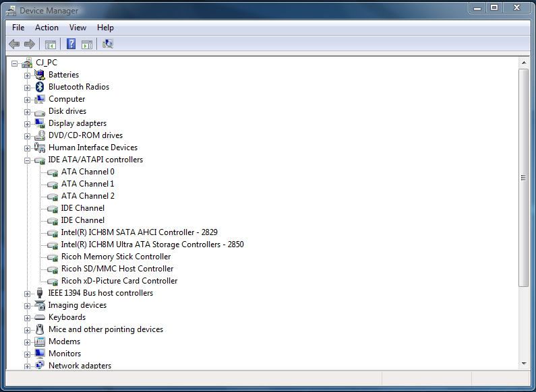The image size is (536, 392).
Task: Click the IDE ATA/ATAPI controllers icon
Action: click(40, 160)
